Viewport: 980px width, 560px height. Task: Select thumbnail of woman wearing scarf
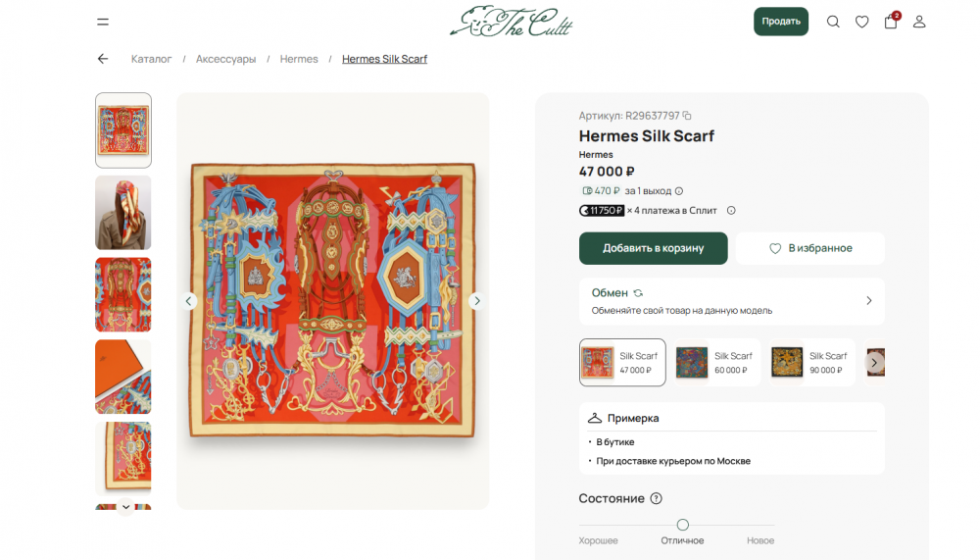pos(123,213)
